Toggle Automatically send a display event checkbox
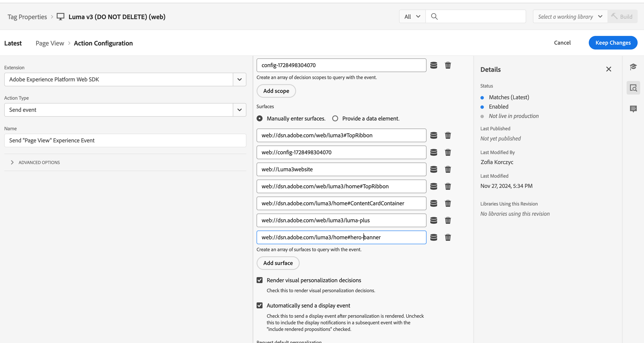Image resolution: width=644 pixels, height=343 pixels. click(260, 305)
